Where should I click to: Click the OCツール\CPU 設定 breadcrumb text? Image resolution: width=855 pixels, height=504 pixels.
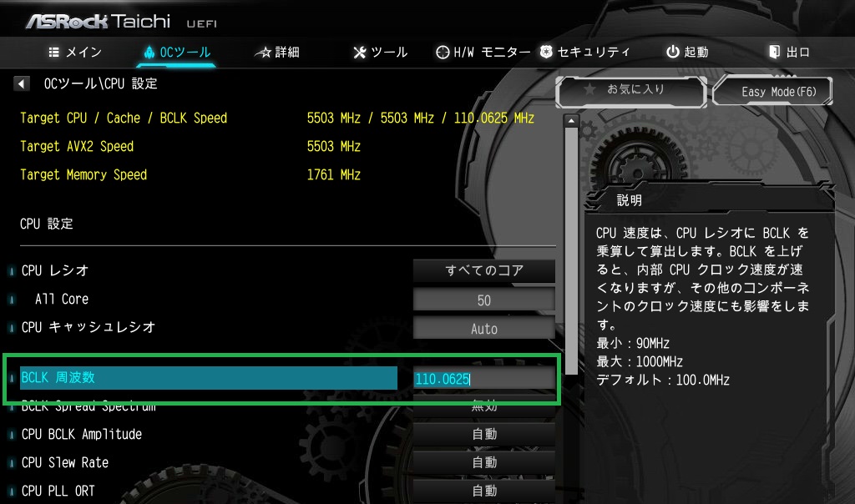(x=101, y=84)
